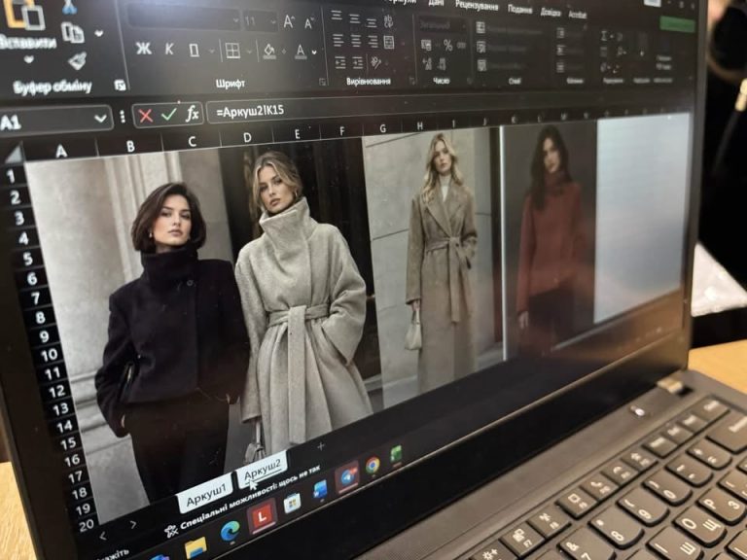This screenshot has width=747, height=560.
Task: Click the Merge and Center icon
Action: [389, 42]
